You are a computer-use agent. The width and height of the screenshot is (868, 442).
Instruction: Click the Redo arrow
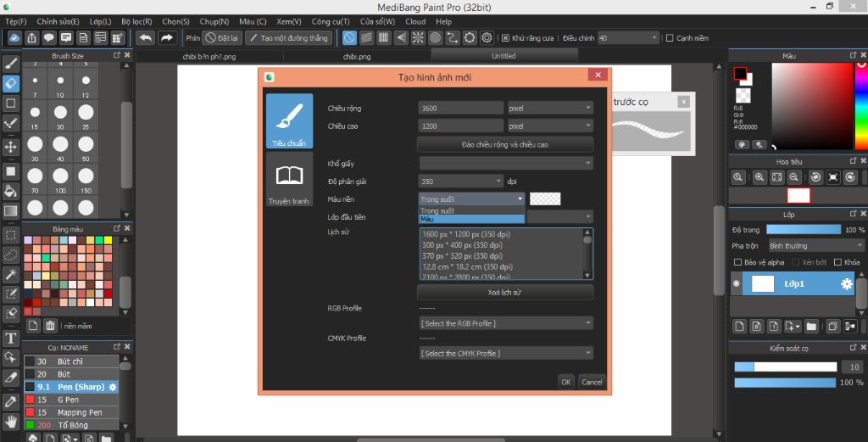pyautogui.click(x=167, y=37)
